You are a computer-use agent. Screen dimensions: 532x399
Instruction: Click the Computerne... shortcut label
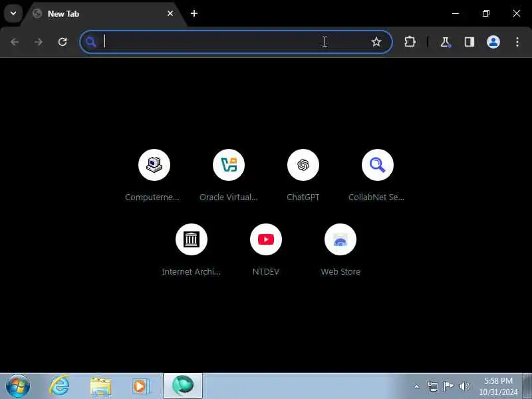click(x=152, y=197)
